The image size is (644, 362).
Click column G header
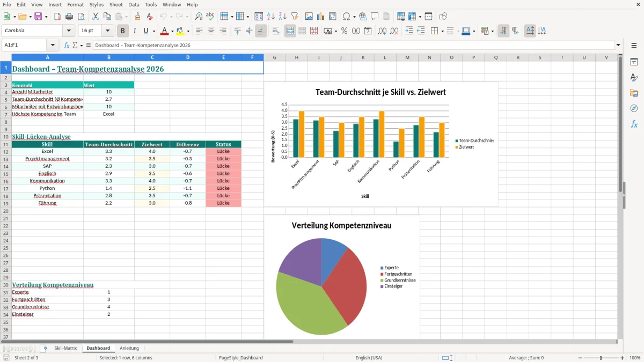pos(275,57)
